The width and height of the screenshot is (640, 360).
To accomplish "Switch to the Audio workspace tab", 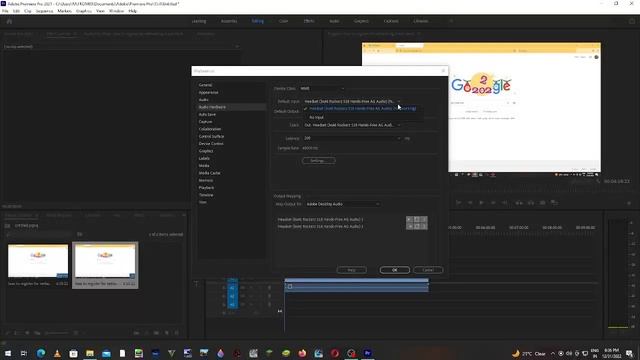I will (x=334, y=21).
